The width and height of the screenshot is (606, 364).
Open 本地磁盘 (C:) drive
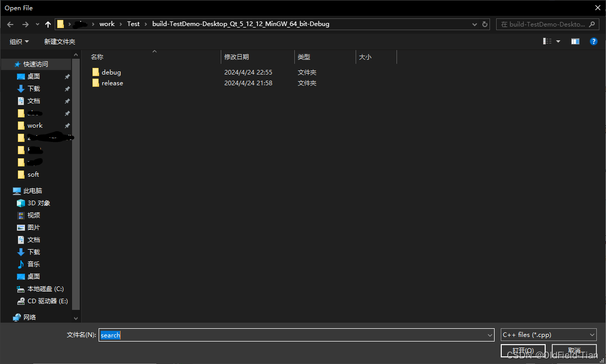45,289
